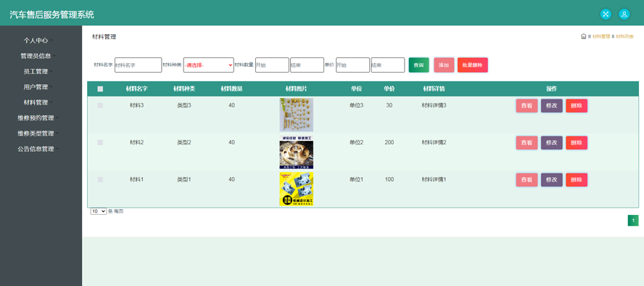644x286 pixels.
Task: Click 材料管理 breadcrumb link
Action: click(601, 36)
